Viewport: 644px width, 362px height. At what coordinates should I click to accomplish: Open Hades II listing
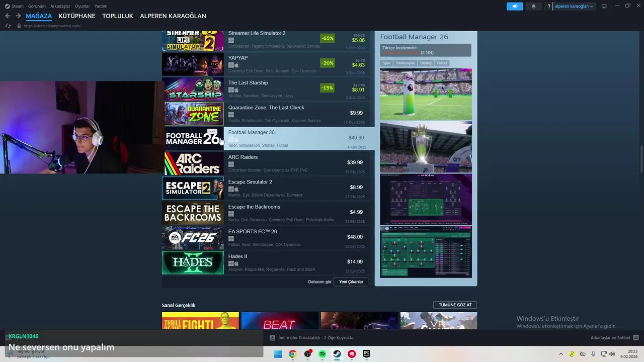(267, 262)
